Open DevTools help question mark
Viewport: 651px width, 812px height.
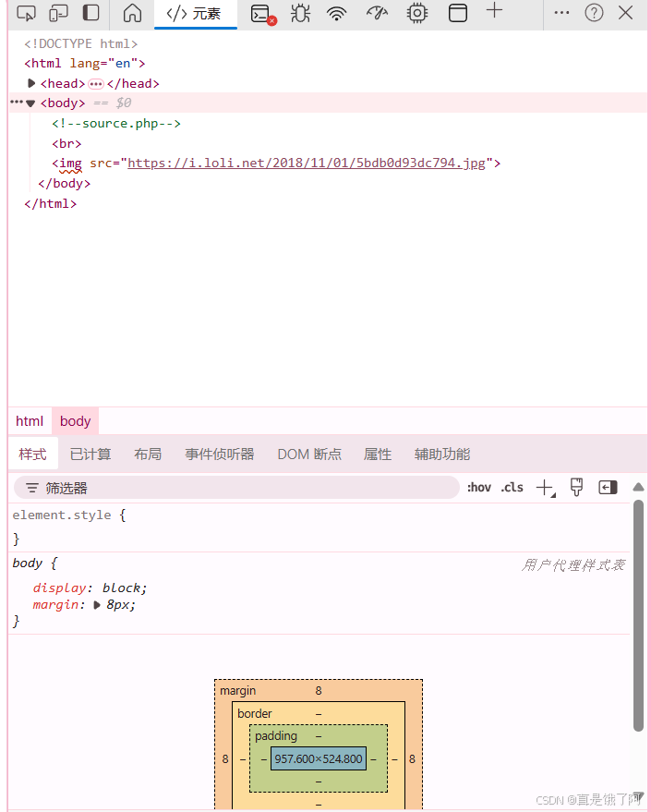[x=594, y=14]
